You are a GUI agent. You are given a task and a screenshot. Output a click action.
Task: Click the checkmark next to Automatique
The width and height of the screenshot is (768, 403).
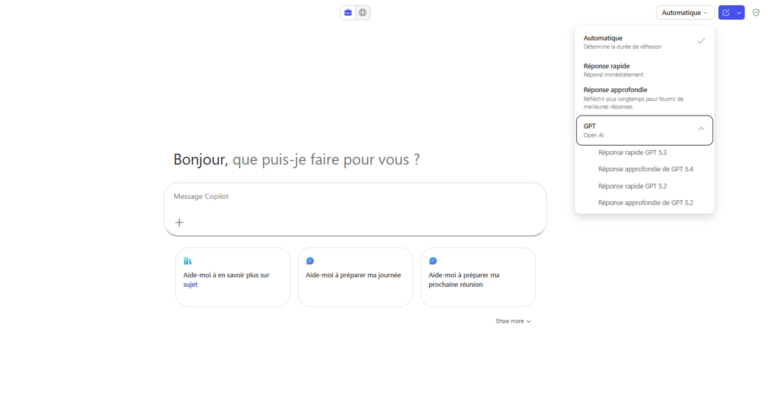(701, 41)
